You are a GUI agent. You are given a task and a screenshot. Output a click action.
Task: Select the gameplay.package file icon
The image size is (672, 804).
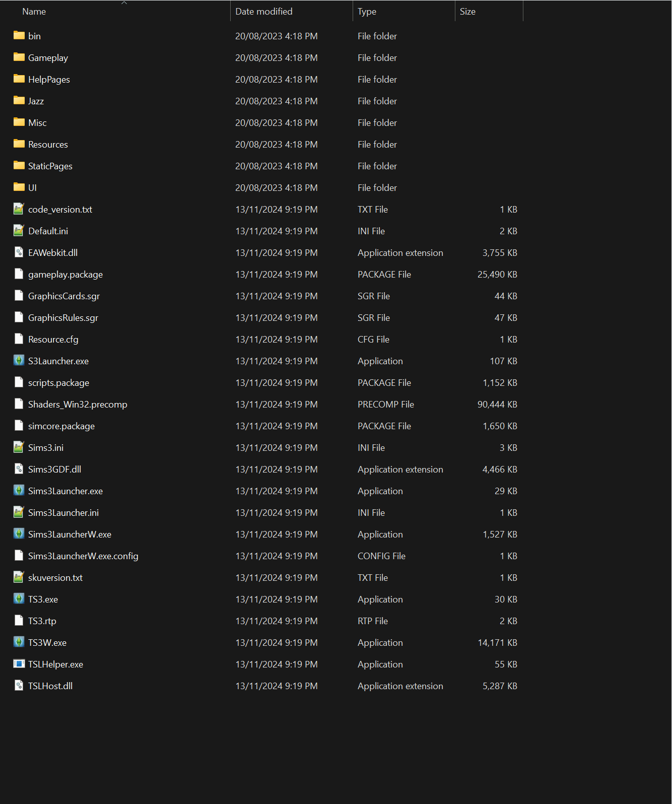(19, 274)
